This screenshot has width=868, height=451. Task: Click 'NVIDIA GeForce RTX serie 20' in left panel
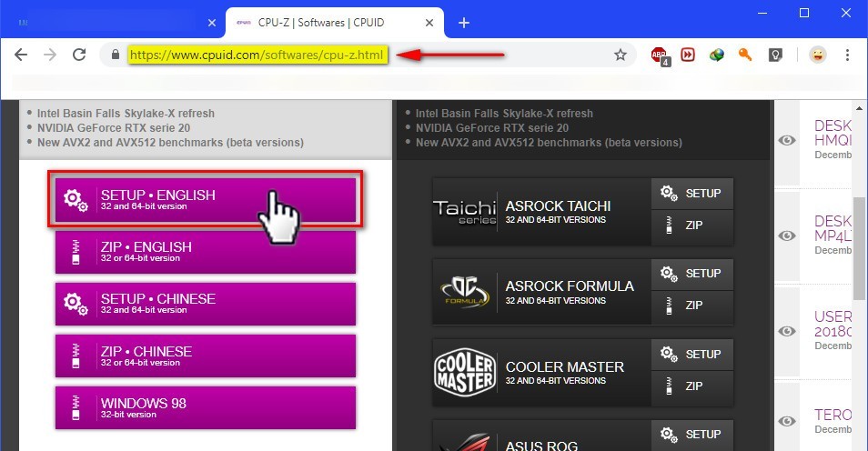(x=114, y=128)
